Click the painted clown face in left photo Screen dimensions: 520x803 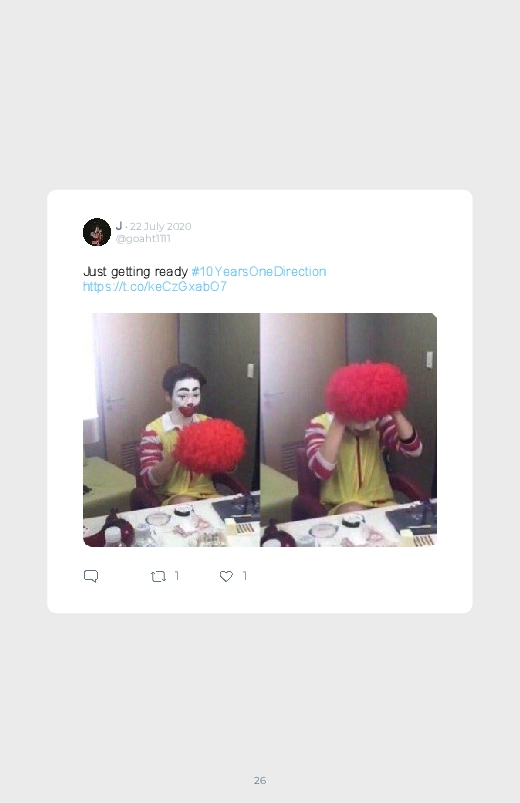(186, 398)
